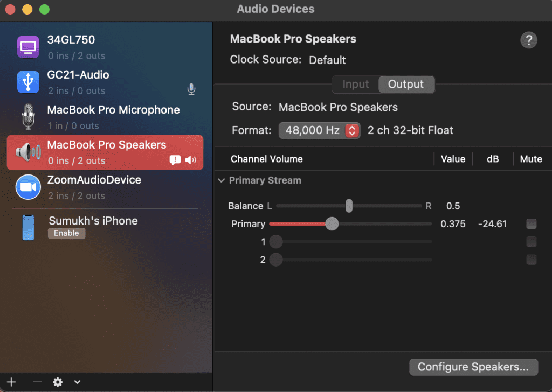
Task: Click the Primary volume slider knob
Action: click(x=332, y=223)
